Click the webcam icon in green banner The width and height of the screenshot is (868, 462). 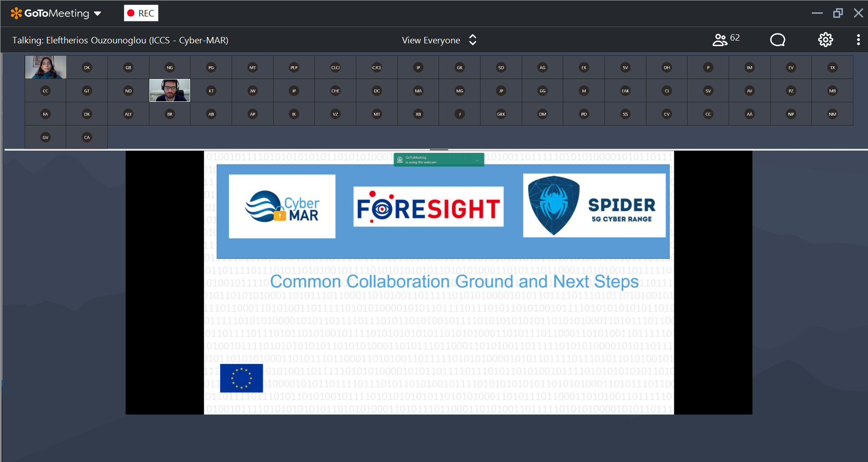tap(400, 160)
